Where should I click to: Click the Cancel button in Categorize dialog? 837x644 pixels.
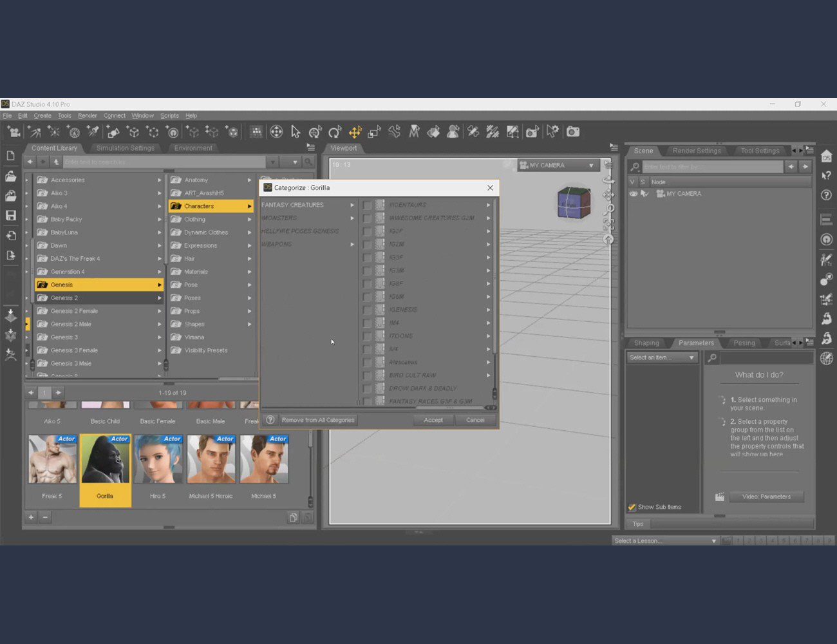[475, 420]
